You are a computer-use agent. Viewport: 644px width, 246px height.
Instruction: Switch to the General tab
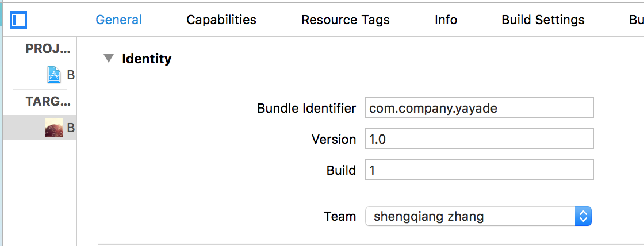pos(118,20)
